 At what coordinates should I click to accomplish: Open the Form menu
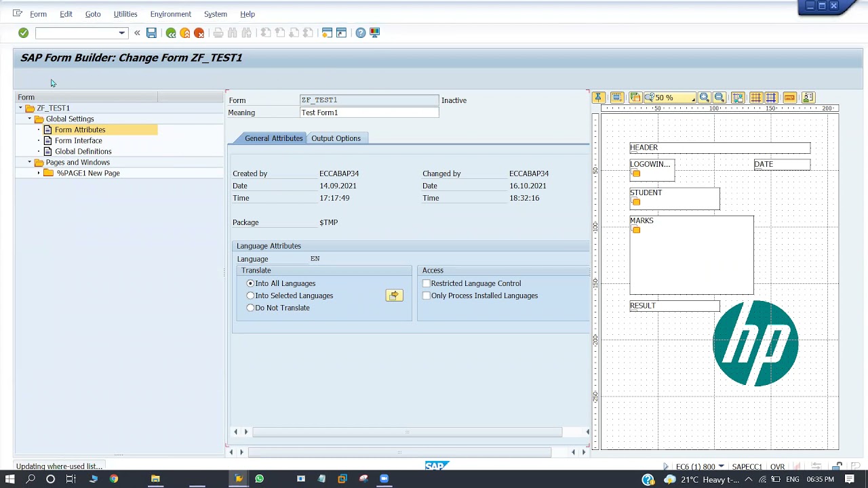[x=38, y=14]
